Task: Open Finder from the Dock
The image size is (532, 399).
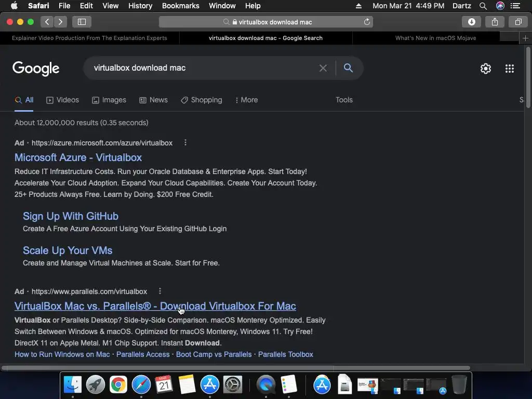Action: click(x=73, y=385)
